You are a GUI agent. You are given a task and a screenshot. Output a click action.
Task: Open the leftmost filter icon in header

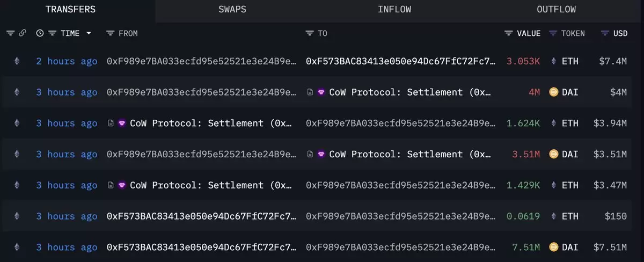pos(10,33)
